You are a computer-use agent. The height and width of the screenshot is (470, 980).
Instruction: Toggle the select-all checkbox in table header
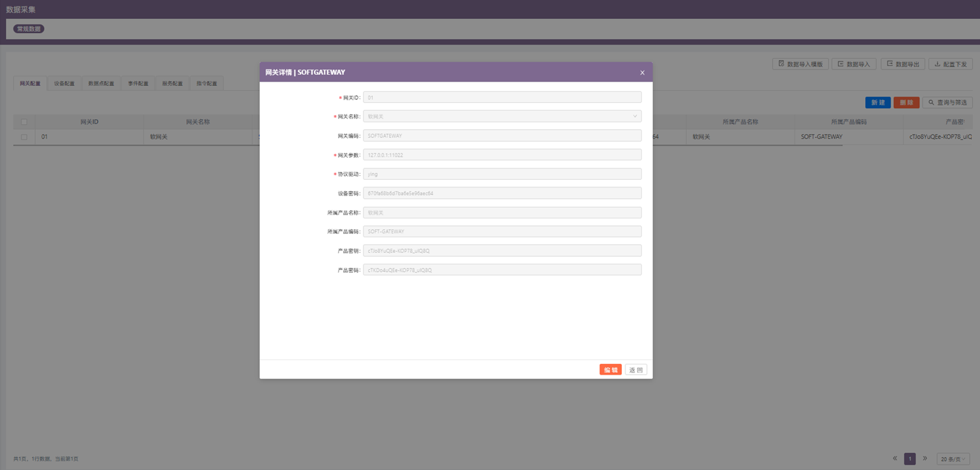24,122
